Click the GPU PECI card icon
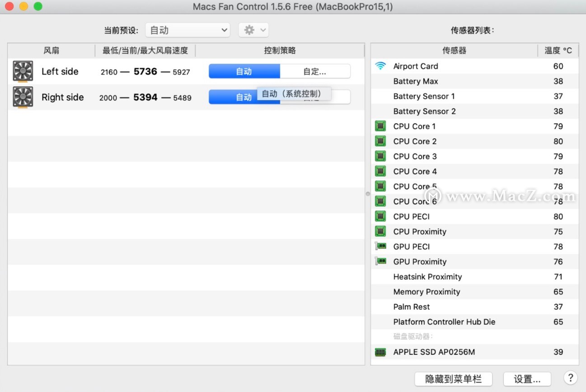Screen dimensions: 586x392 380,246
